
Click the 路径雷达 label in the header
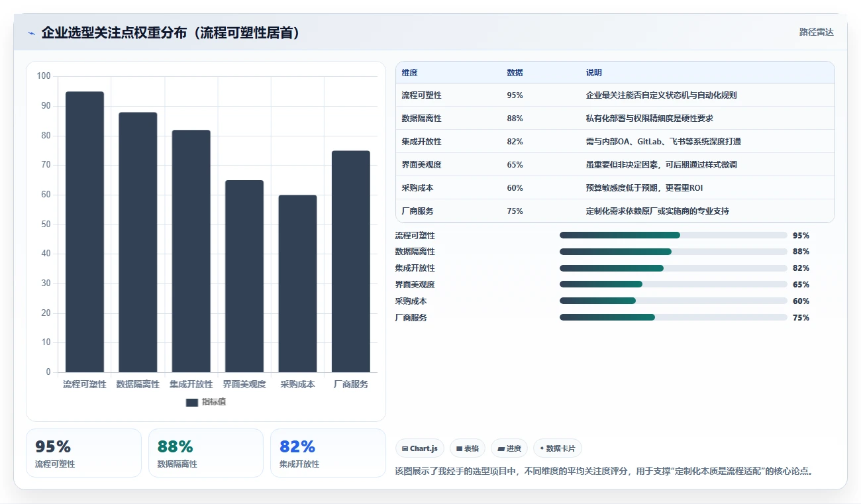pos(816,32)
